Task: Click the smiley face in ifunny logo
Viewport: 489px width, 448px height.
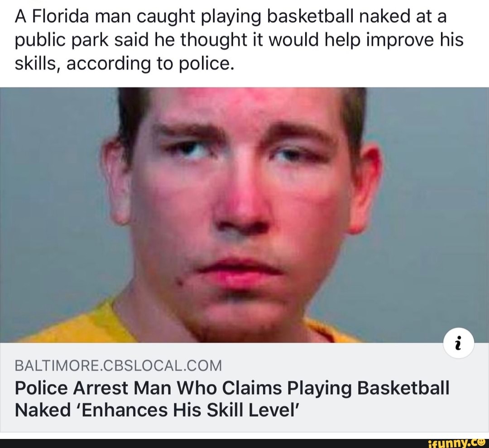Action: click(482, 443)
